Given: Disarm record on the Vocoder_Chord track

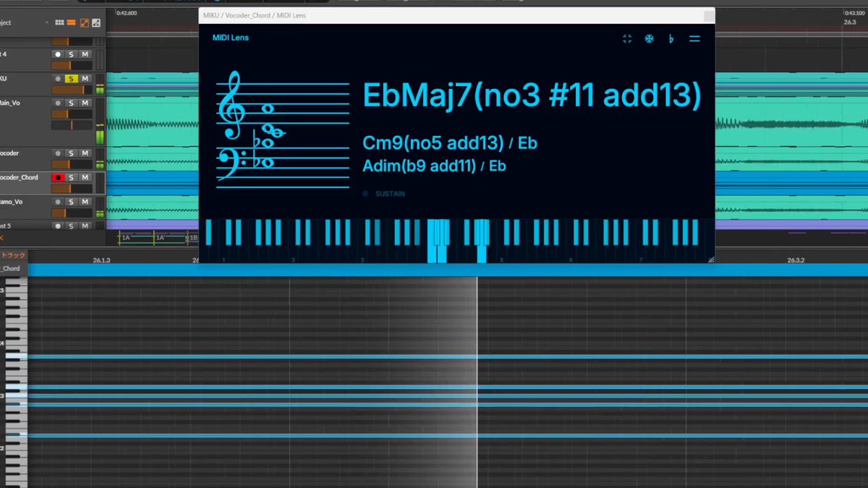Looking at the screenshot, I should click(x=57, y=177).
